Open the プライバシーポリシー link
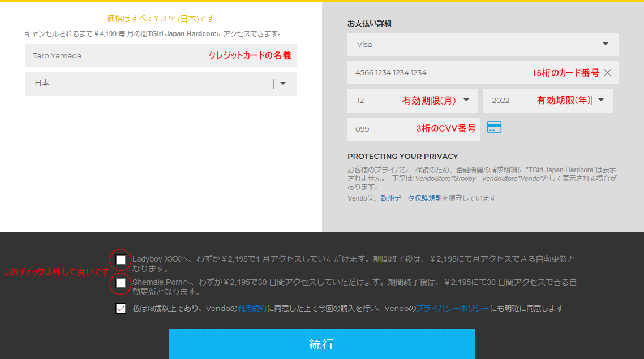The image size is (644, 359). pyautogui.click(x=452, y=309)
